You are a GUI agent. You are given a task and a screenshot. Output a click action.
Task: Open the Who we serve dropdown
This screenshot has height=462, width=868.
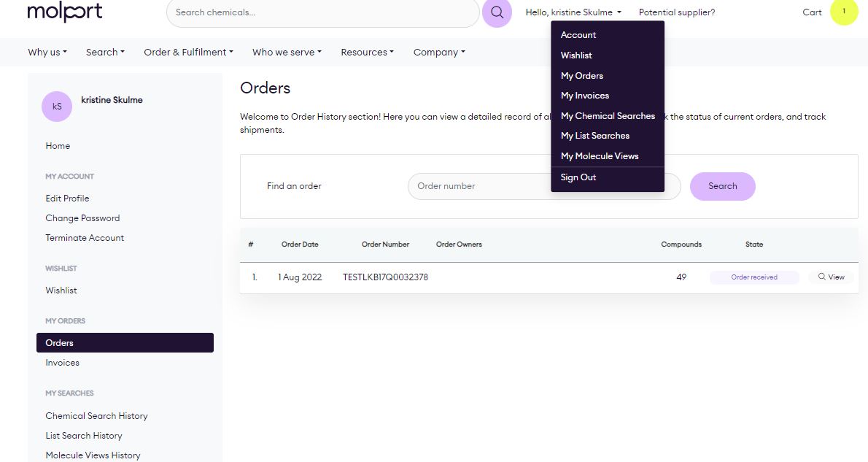coord(286,52)
